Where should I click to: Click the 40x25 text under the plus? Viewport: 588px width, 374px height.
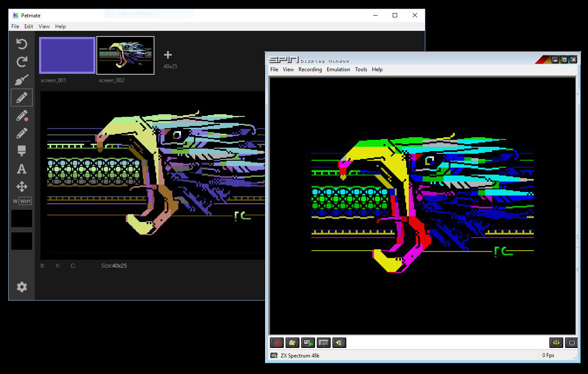(x=170, y=66)
